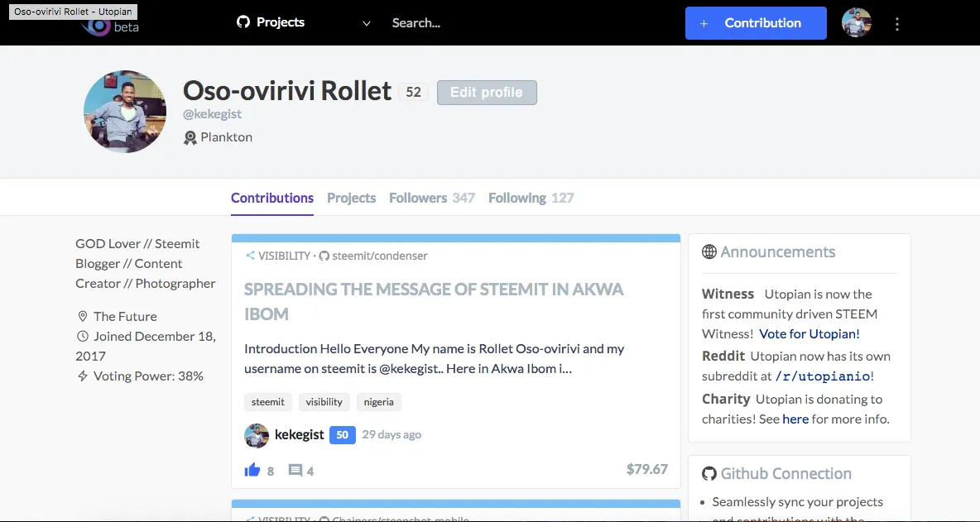The width and height of the screenshot is (980, 522).
Task: Switch to the Contributions tab
Action: (x=272, y=198)
